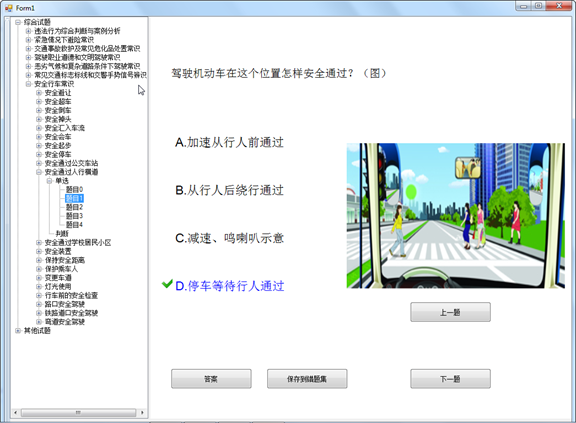The width and height of the screenshot is (576, 423).
Task: Expand the 紧急情况下避险常识 node toggle
Action: coord(28,40)
